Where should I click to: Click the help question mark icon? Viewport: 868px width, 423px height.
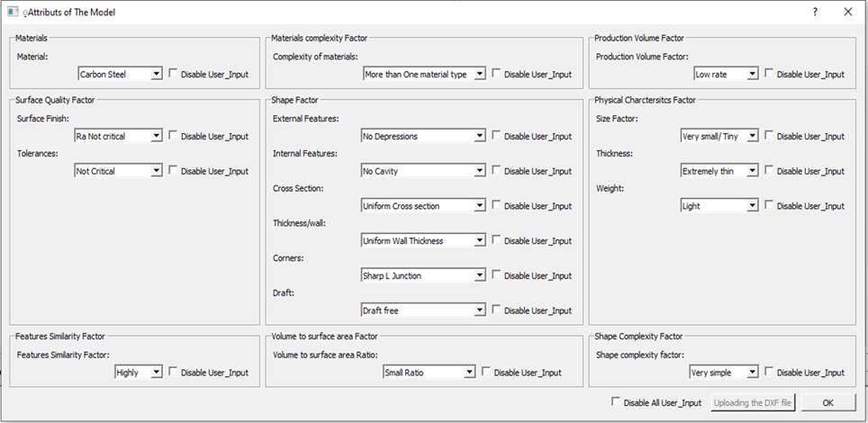pos(815,13)
